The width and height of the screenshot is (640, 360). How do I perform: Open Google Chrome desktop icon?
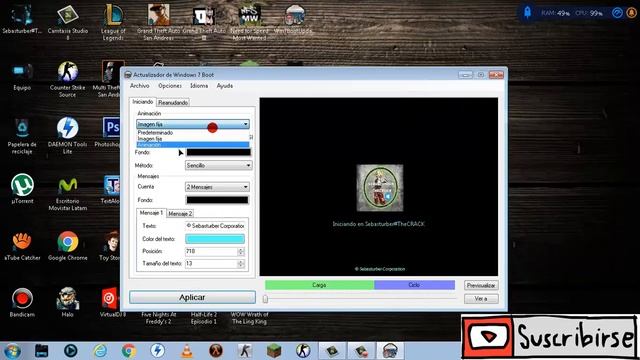pos(68,246)
